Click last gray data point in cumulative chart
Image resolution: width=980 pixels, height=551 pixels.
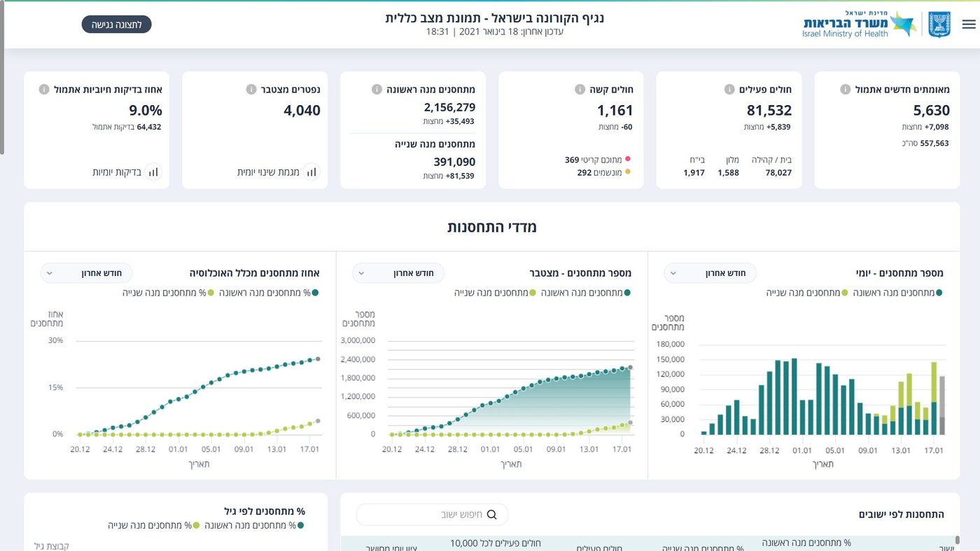click(x=630, y=367)
